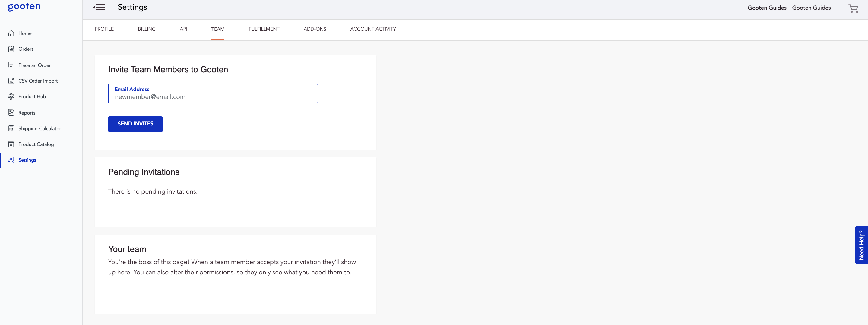
Task: Click the Send Invites button
Action: click(135, 124)
